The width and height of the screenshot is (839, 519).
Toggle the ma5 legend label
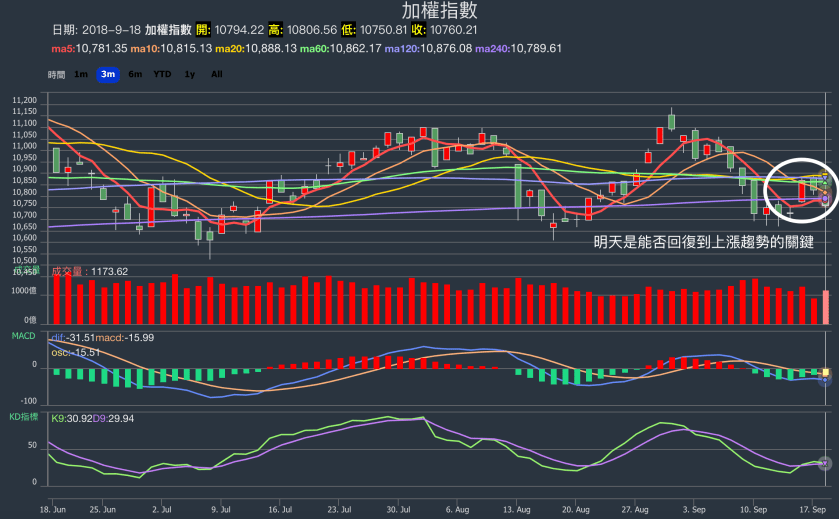[89, 48]
